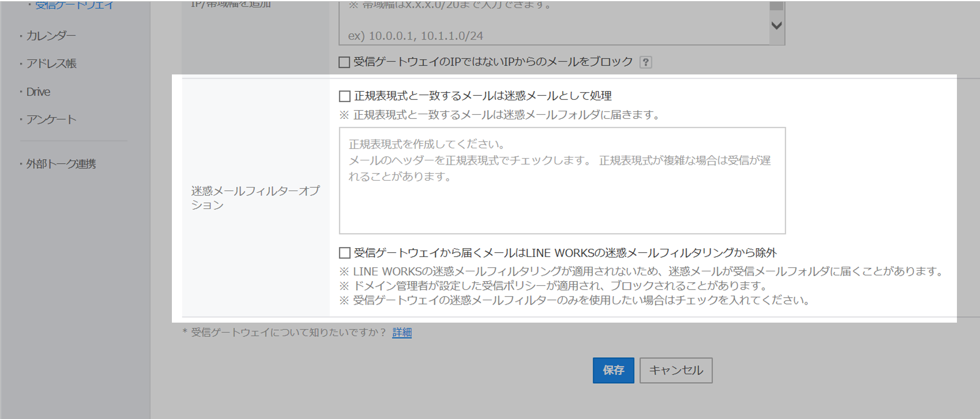Go to Drive in the sidebar menu
The width and height of the screenshot is (980, 419).
(38, 92)
